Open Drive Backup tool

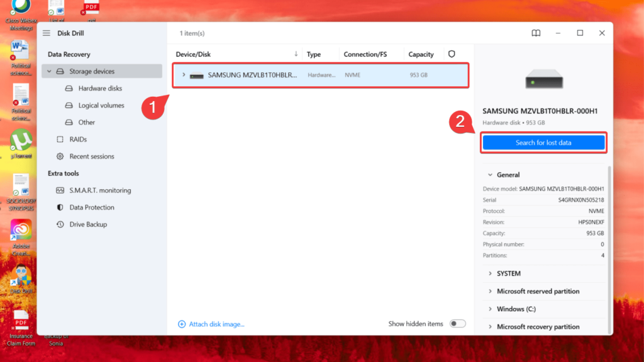tap(88, 224)
